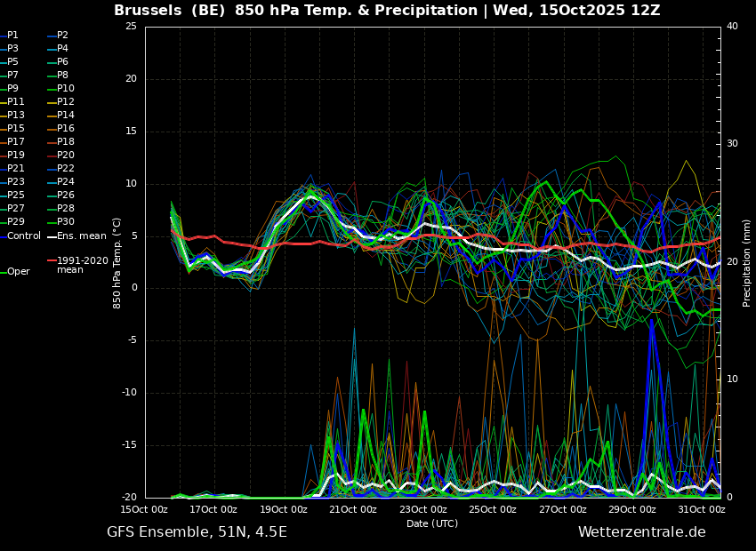Image resolution: width=756 pixels, height=551 pixels.
Task: Select the P10 legend label
Action: click(66, 88)
